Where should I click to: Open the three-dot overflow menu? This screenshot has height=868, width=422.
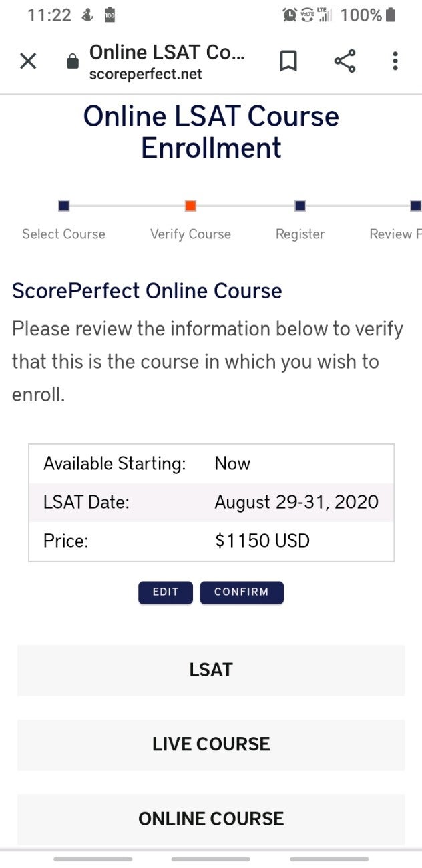pos(395,61)
